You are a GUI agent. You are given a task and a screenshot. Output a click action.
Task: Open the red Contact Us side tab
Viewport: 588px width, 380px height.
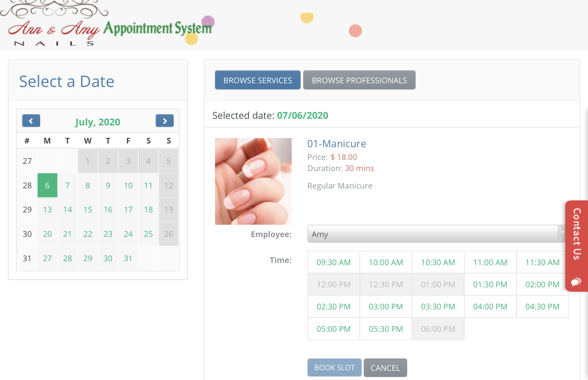click(577, 234)
